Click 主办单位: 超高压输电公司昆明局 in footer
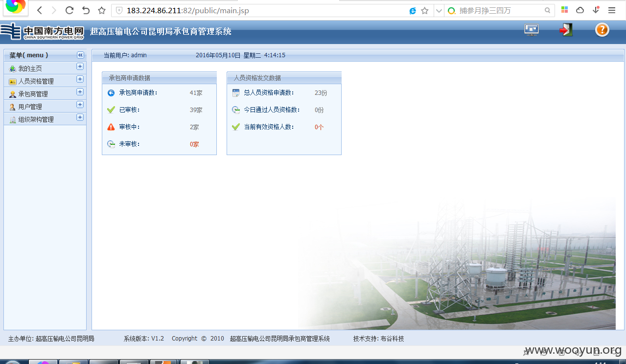 coord(51,339)
